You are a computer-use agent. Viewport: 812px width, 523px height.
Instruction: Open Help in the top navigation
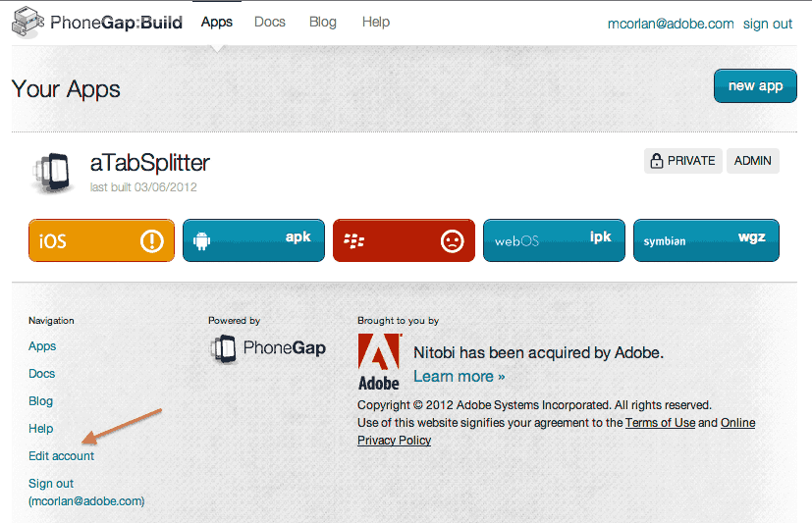click(375, 22)
